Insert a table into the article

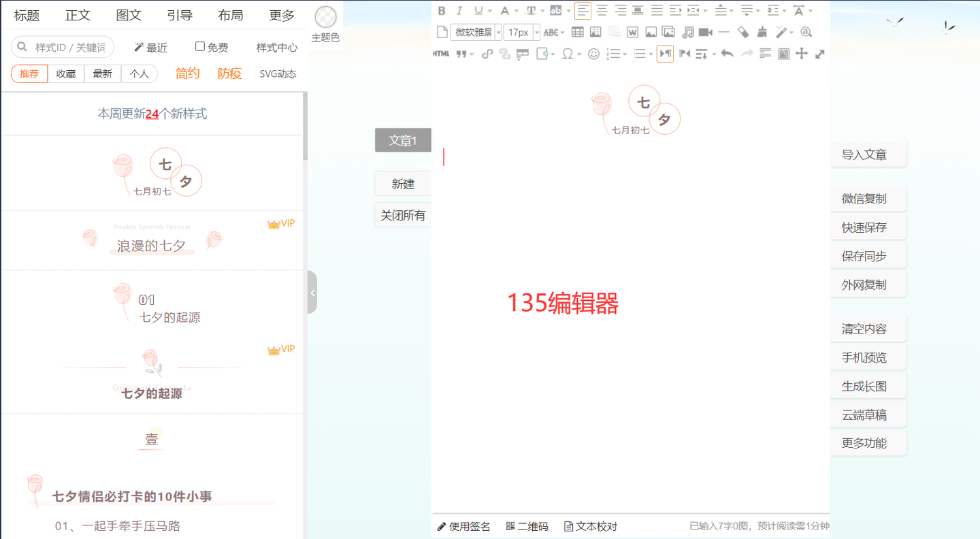578,32
